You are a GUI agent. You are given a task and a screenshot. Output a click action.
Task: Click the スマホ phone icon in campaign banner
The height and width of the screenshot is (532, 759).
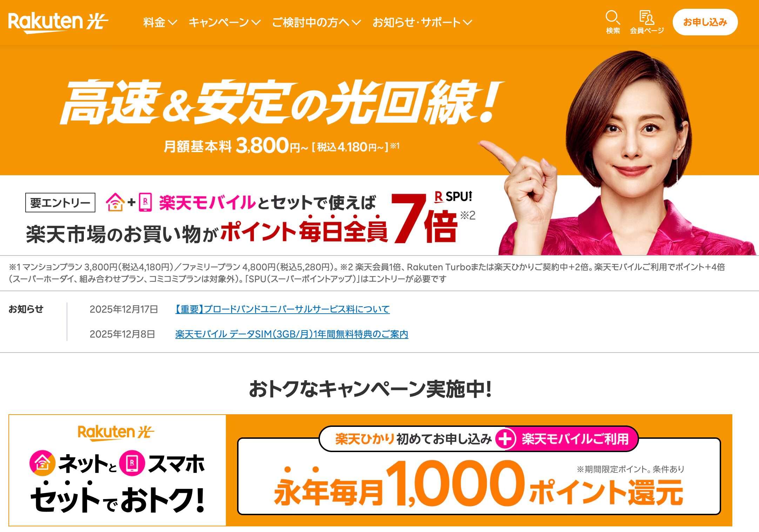coord(132,463)
